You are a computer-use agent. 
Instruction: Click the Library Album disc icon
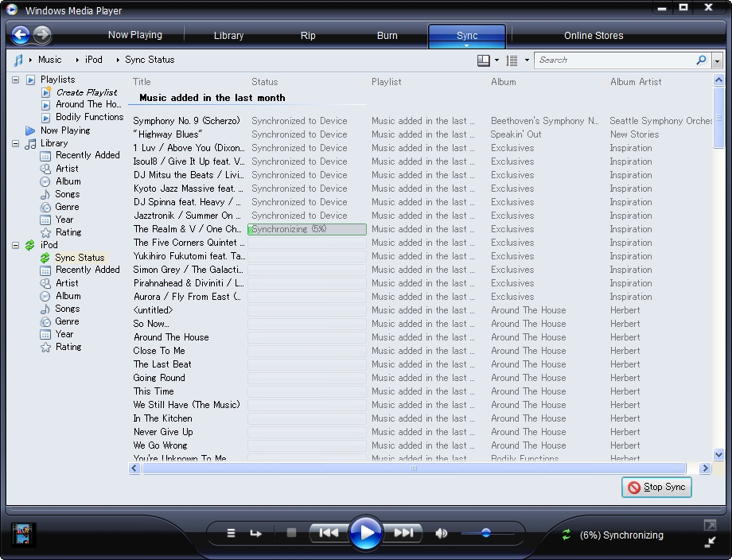click(45, 181)
